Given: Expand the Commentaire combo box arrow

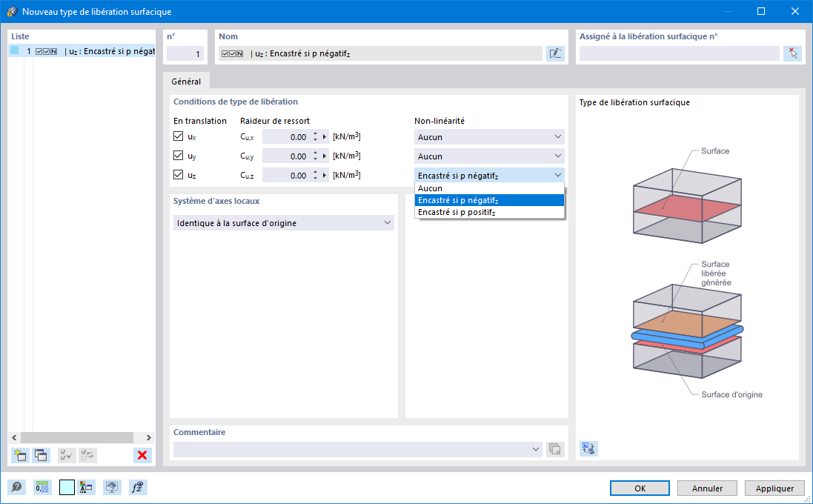Looking at the screenshot, I should (536, 449).
